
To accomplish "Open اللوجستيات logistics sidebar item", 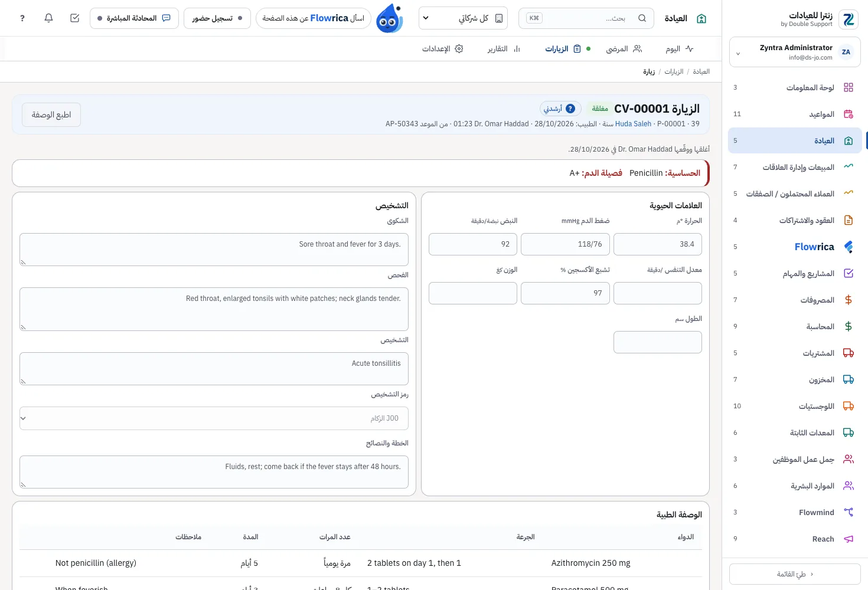I will tap(795, 406).
